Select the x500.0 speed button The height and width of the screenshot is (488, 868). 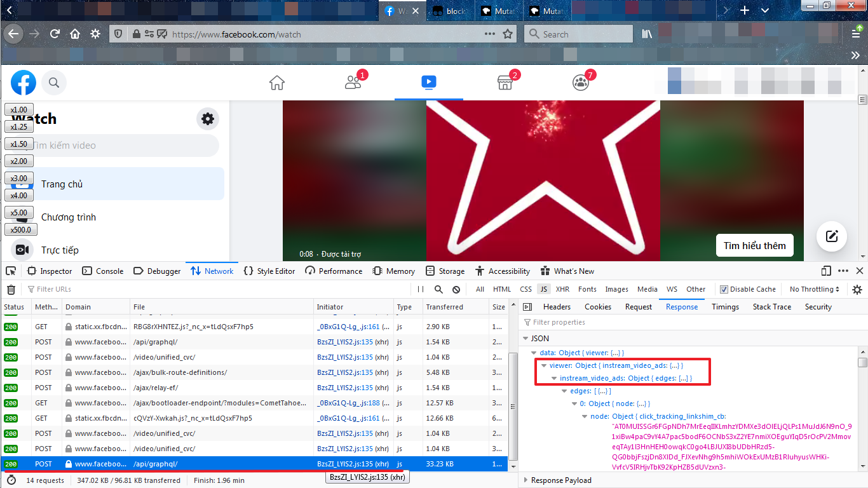pos(21,230)
